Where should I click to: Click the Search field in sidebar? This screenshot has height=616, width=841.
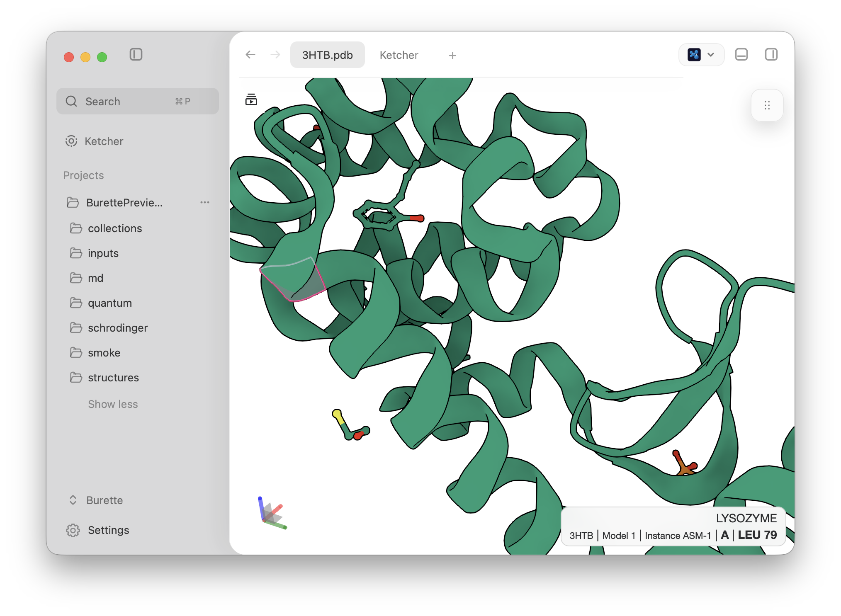(x=137, y=101)
